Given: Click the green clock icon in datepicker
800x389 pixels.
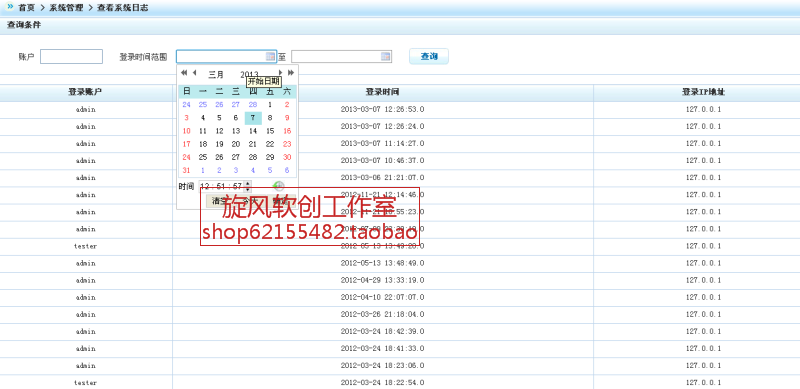Looking at the screenshot, I should [279, 186].
